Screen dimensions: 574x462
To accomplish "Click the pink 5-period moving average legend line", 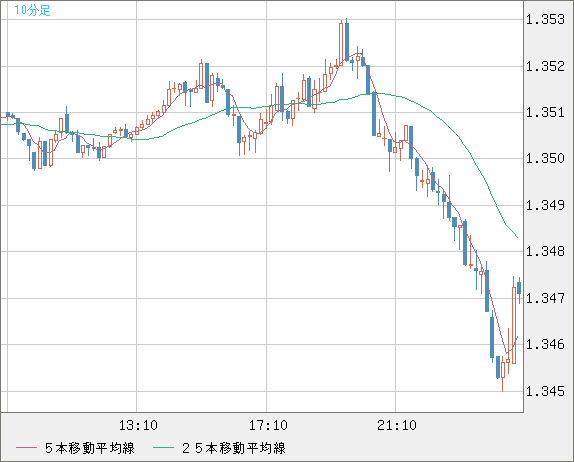I will (26, 448).
